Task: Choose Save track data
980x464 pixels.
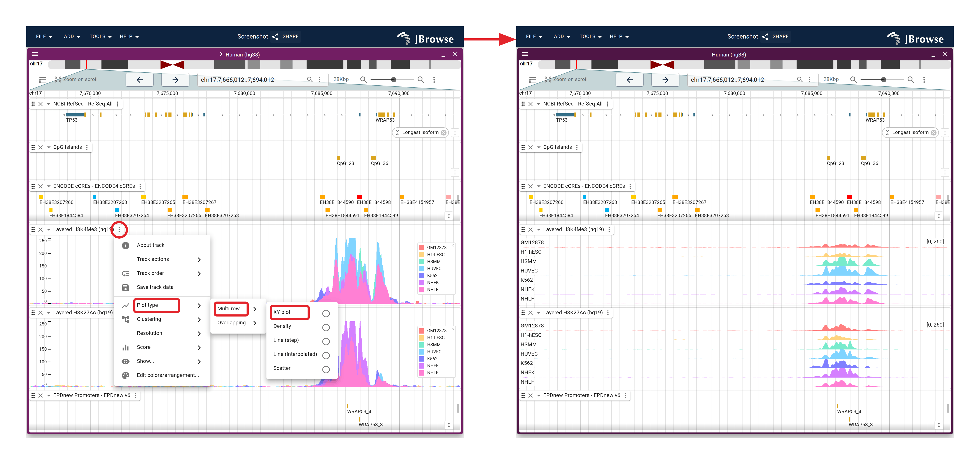Action: (162, 287)
